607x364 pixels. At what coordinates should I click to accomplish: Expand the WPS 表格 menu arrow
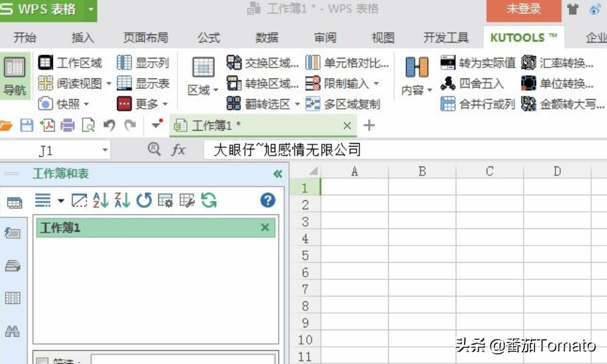tap(91, 10)
